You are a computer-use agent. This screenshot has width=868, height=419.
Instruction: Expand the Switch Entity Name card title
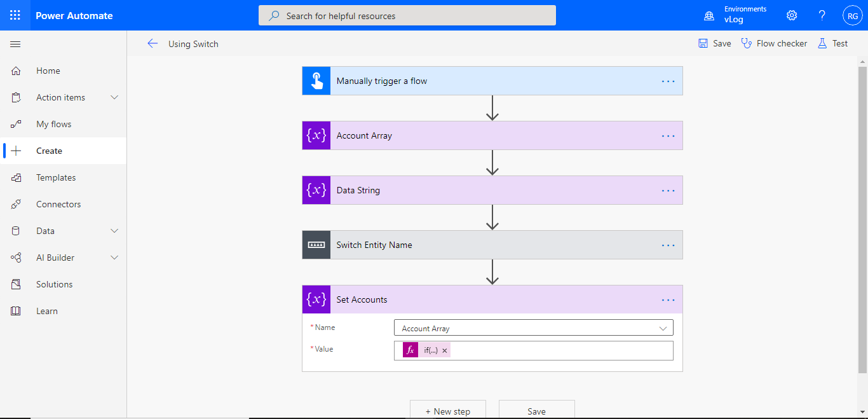[374, 245]
